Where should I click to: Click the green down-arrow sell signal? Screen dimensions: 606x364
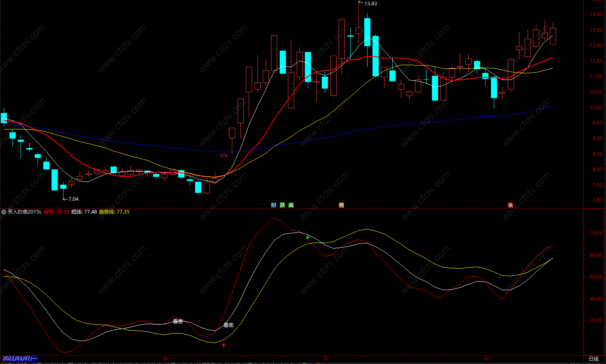pyautogui.click(x=308, y=237)
